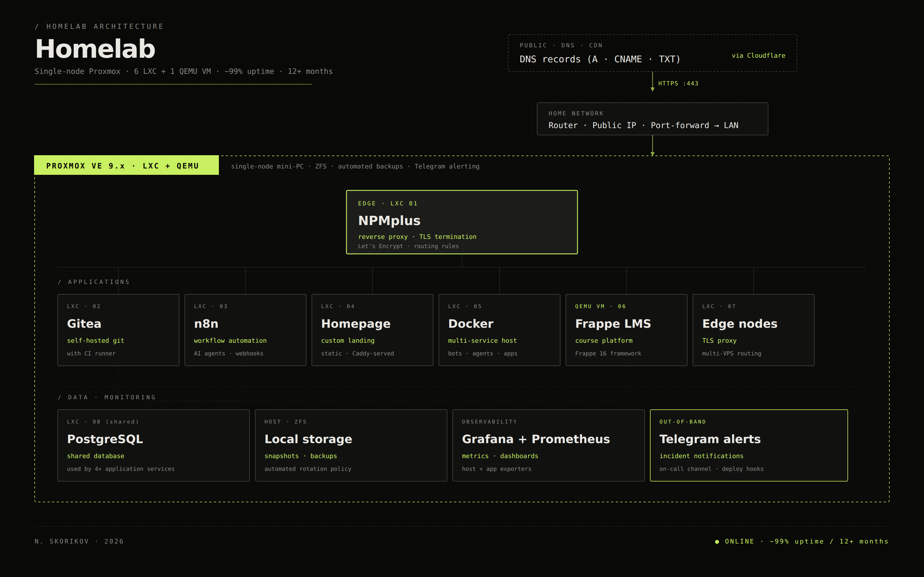Click the '/ APPLICATIONS' section heading
The height and width of the screenshot is (577, 924).
[x=94, y=282]
